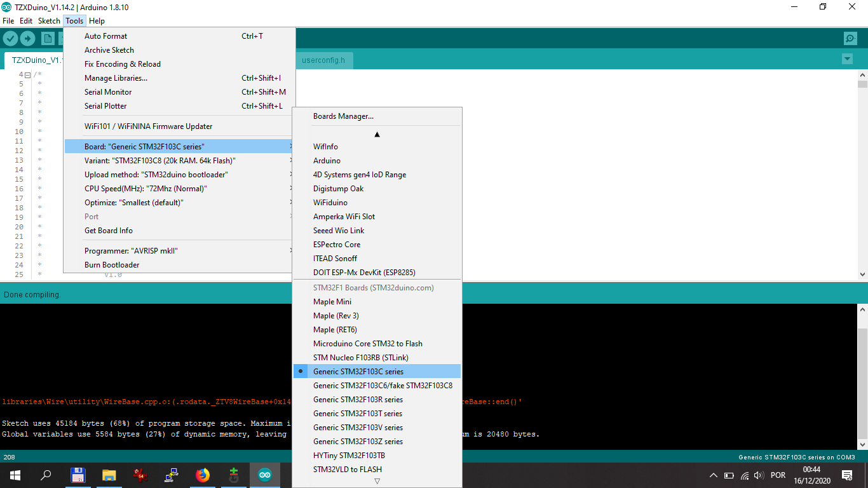Click the Windows Start button
Image resolution: width=868 pixels, height=488 pixels.
15,475
